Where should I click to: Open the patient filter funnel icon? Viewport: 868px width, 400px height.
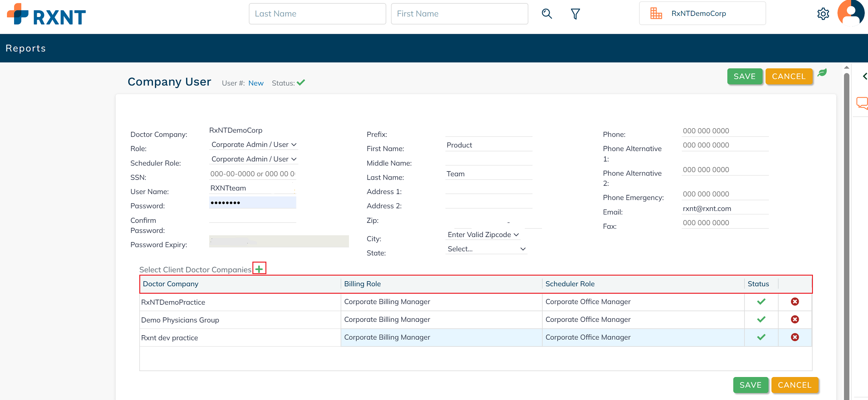[575, 14]
